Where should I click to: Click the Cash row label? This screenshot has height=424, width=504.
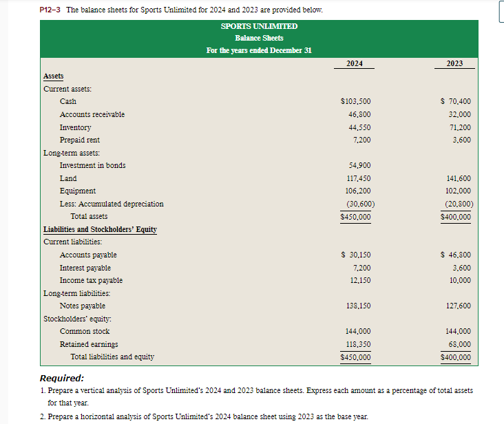[68, 101]
